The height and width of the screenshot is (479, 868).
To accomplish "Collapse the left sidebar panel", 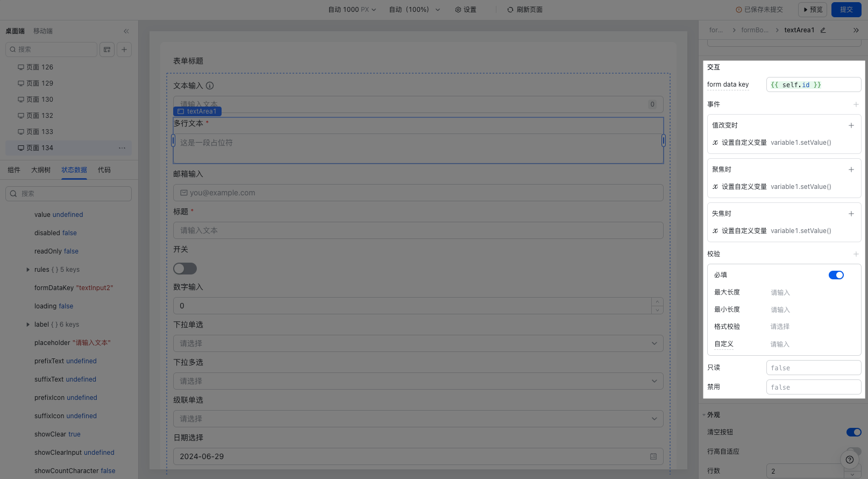I will [126, 31].
